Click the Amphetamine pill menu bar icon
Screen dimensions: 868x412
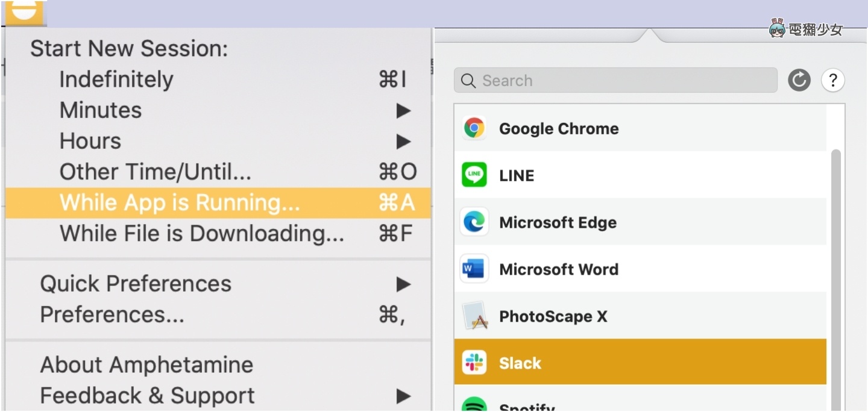tap(24, 11)
